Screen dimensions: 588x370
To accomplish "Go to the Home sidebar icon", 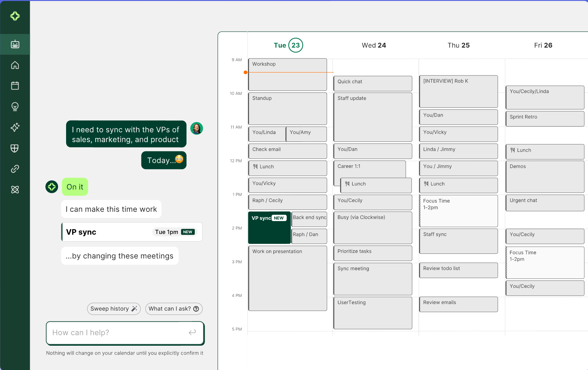I will click(15, 65).
